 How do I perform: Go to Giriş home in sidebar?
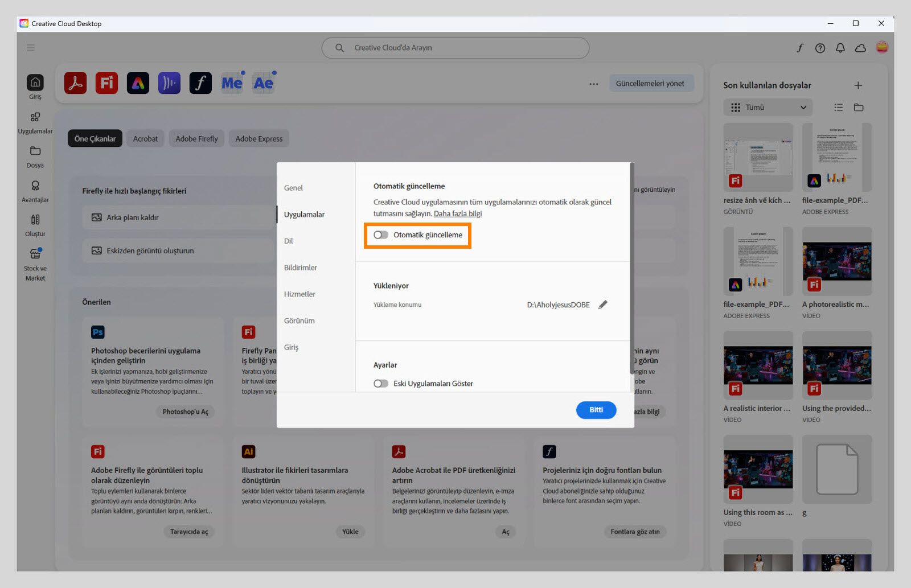35,87
